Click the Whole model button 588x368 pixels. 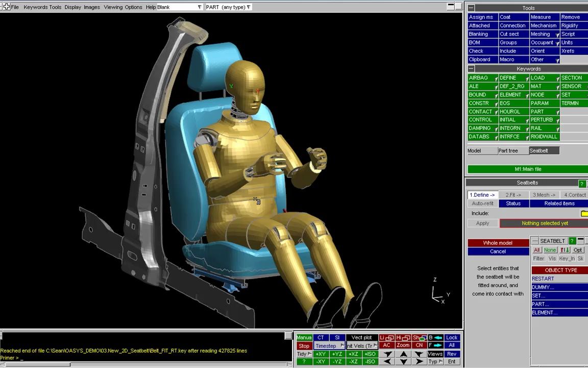point(498,243)
